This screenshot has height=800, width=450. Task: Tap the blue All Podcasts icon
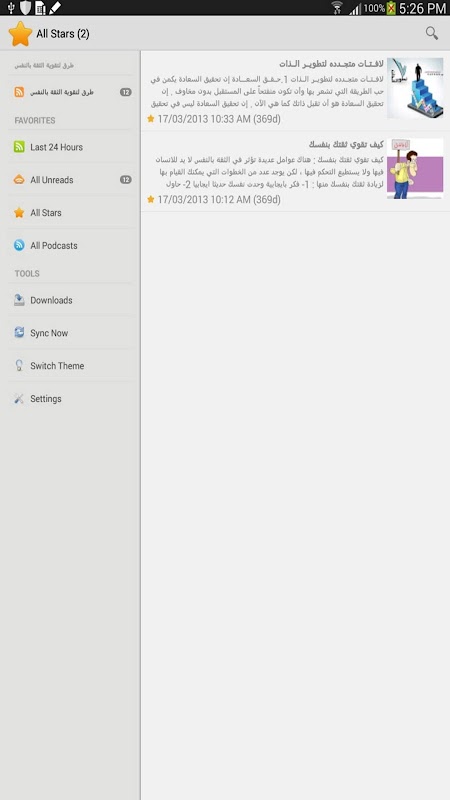point(19,245)
